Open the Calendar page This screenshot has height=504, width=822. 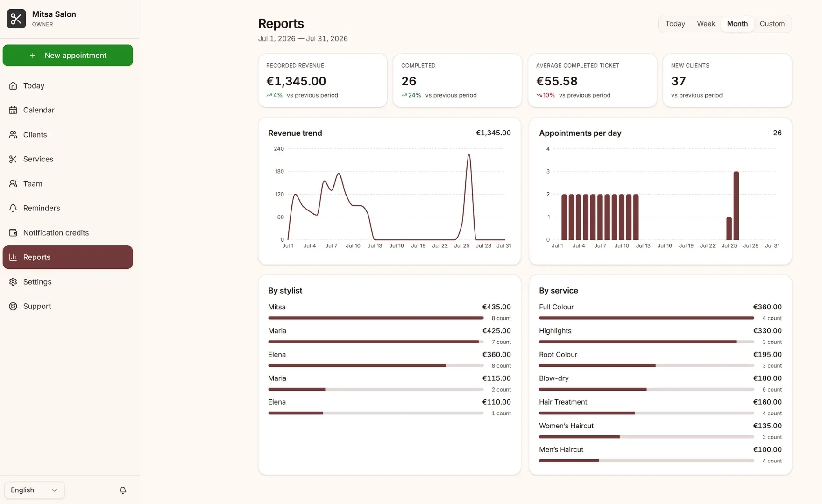coord(68,110)
